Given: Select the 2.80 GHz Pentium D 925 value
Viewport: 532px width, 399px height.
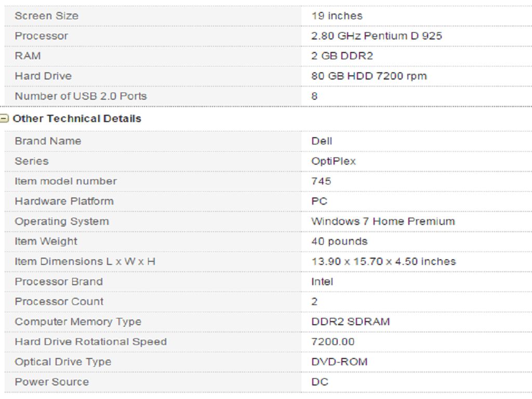Looking at the screenshot, I should coord(377,36).
